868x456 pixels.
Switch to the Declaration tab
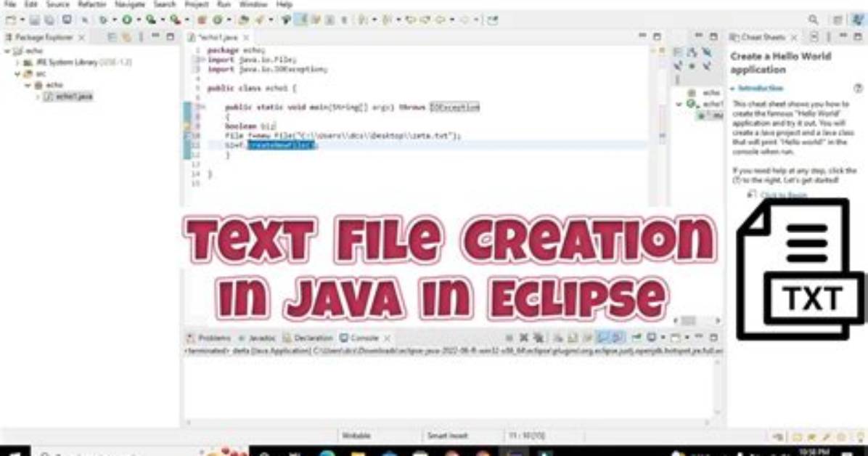tap(308, 338)
